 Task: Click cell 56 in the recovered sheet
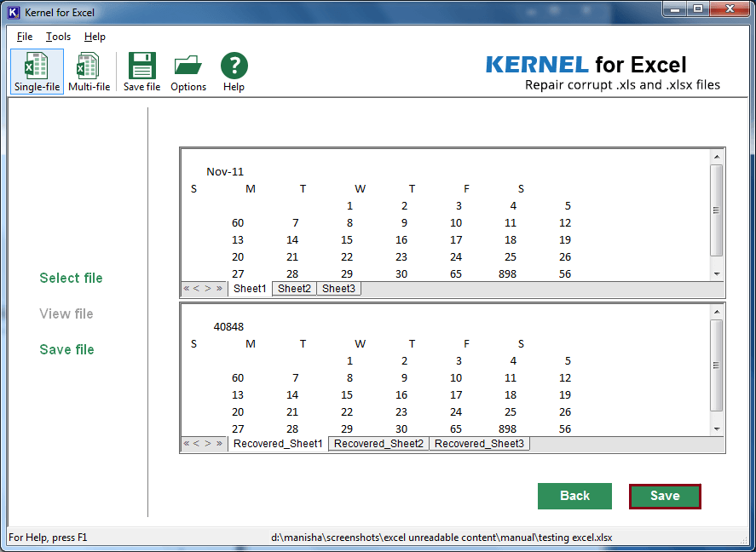point(565,429)
